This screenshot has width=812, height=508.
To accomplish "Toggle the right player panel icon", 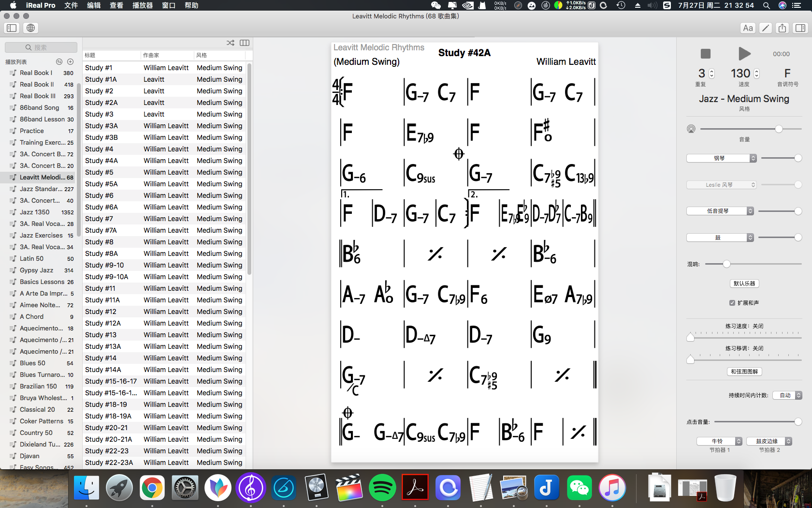I will tap(800, 28).
